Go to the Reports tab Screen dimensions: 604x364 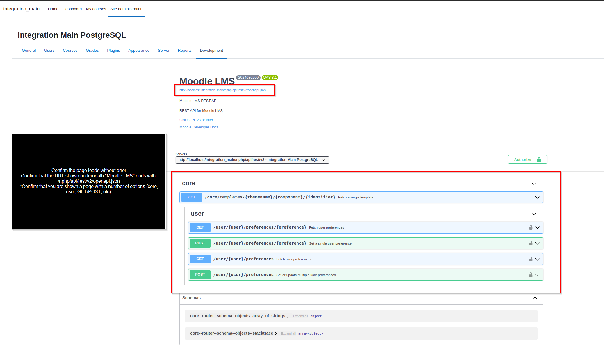(x=185, y=51)
